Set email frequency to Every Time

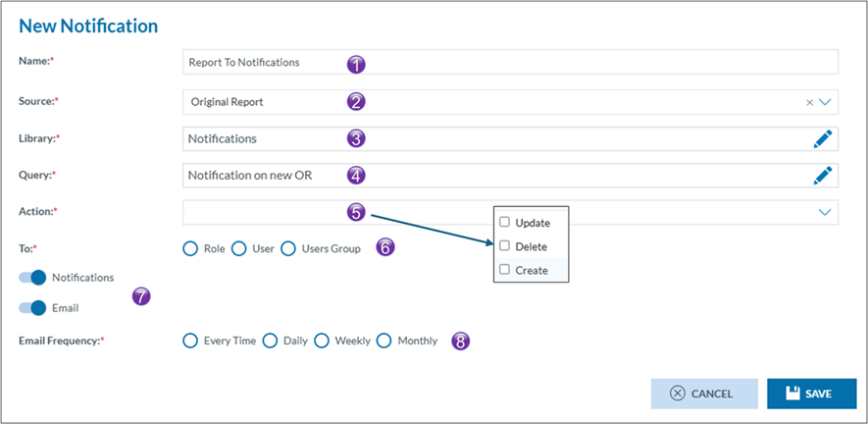[x=191, y=341]
